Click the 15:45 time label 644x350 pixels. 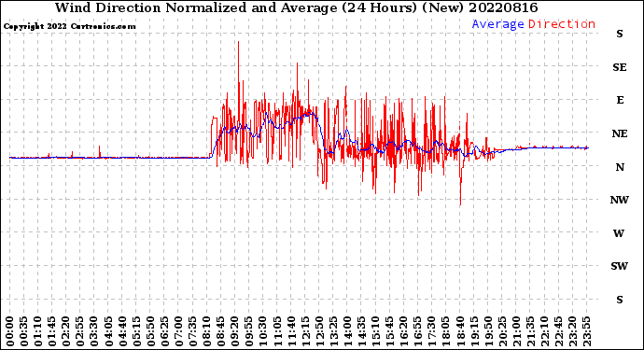390,331
